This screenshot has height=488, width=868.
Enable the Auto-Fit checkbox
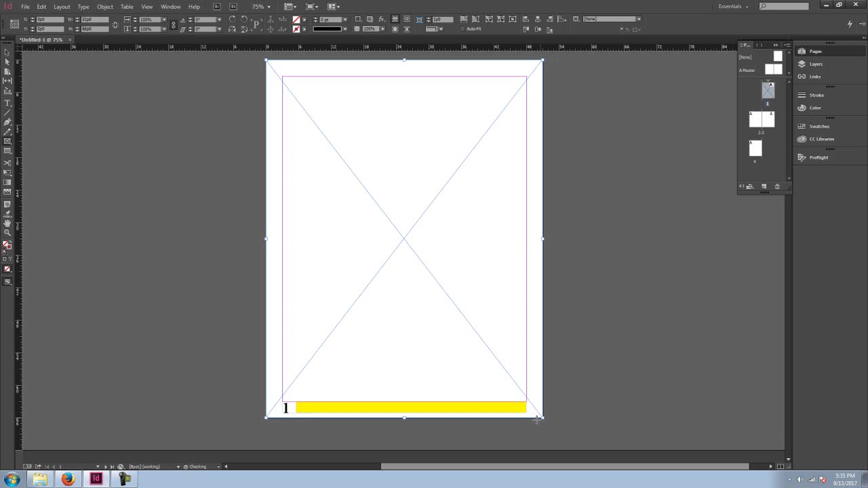pyautogui.click(x=462, y=29)
